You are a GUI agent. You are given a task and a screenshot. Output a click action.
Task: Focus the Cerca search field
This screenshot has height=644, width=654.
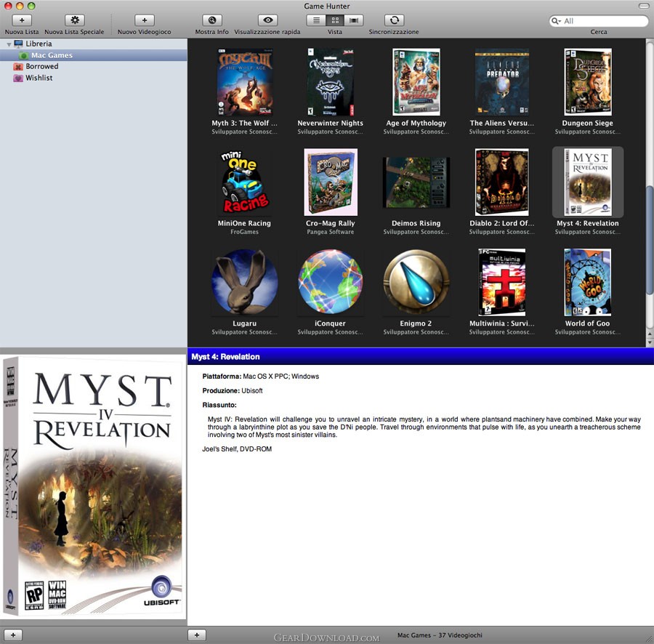(599, 21)
